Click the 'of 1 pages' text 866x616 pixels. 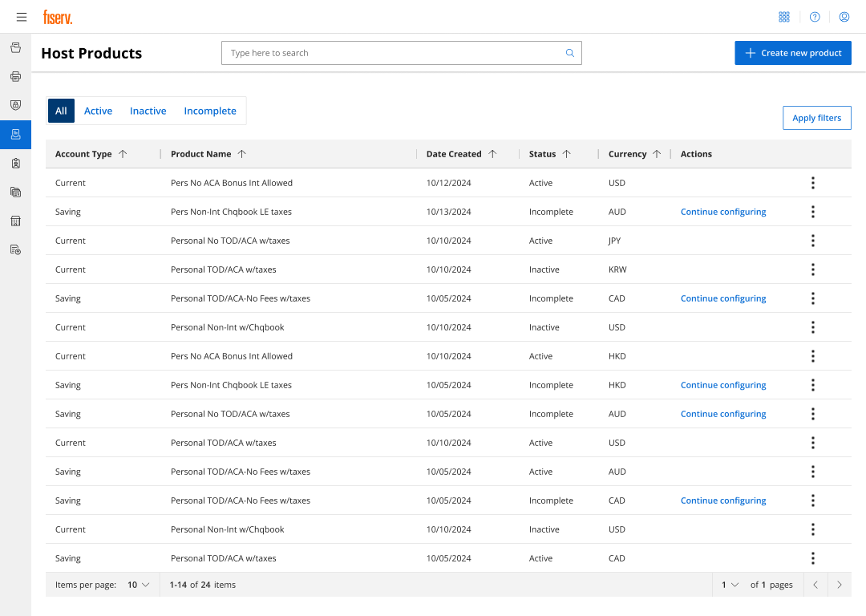tap(771, 585)
